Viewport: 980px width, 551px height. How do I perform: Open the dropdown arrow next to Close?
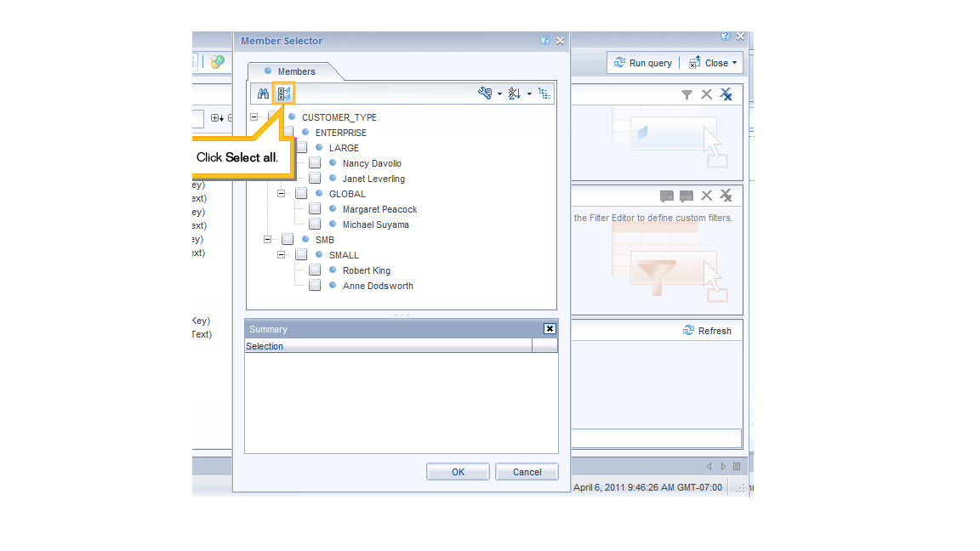pos(733,62)
